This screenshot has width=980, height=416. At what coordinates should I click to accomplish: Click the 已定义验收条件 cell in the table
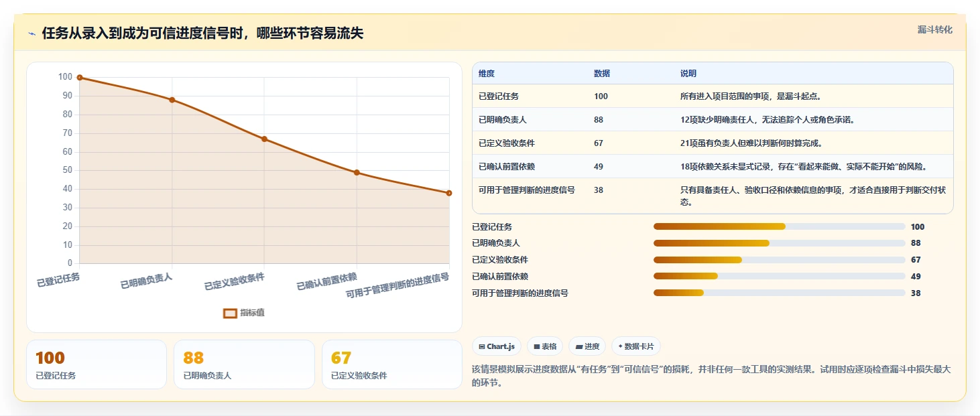point(507,143)
